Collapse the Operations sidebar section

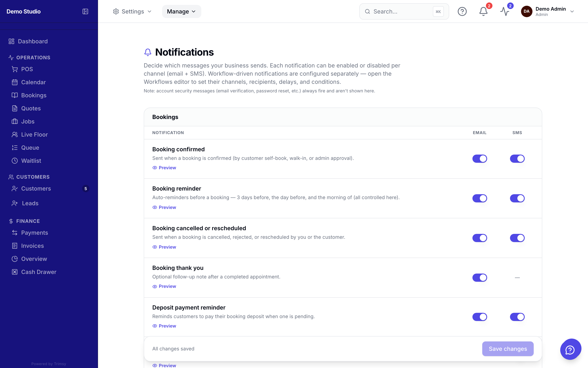point(29,57)
